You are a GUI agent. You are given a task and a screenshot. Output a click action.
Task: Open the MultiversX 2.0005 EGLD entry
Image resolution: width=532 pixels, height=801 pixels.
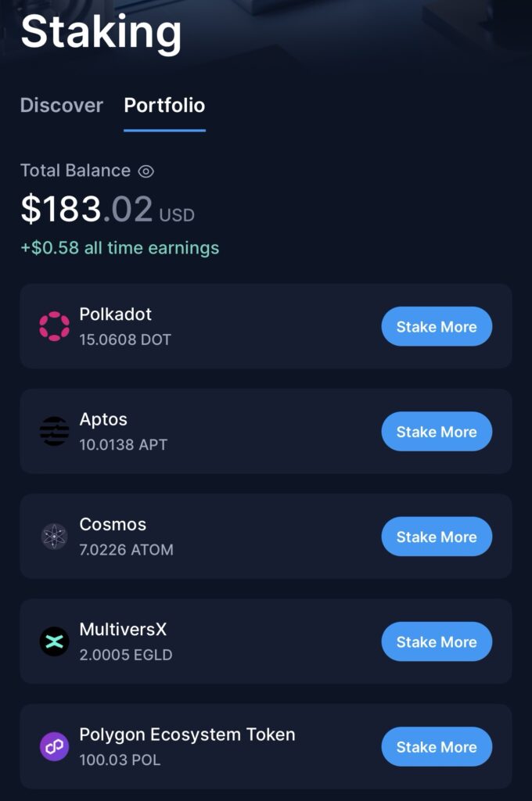pos(266,641)
